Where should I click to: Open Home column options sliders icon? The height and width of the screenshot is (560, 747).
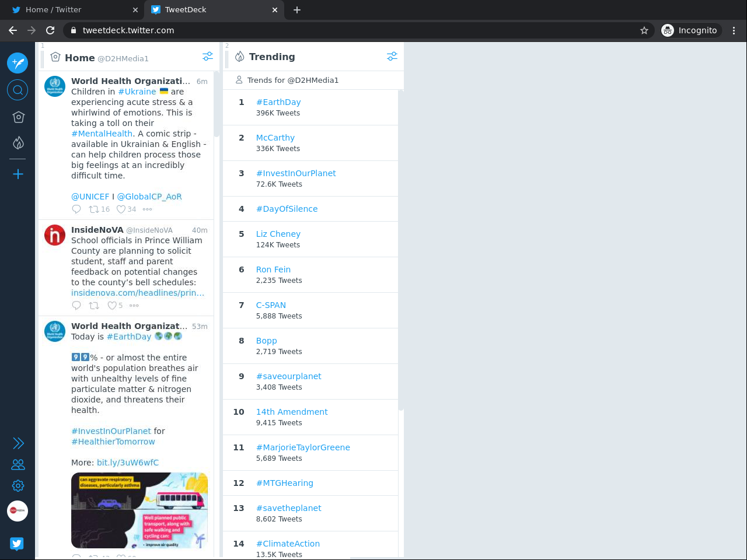click(x=208, y=57)
